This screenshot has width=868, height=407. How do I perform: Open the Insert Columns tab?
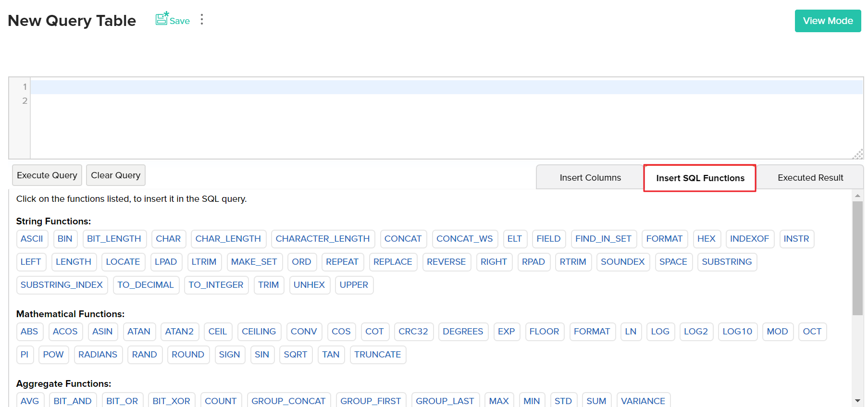(590, 178)
